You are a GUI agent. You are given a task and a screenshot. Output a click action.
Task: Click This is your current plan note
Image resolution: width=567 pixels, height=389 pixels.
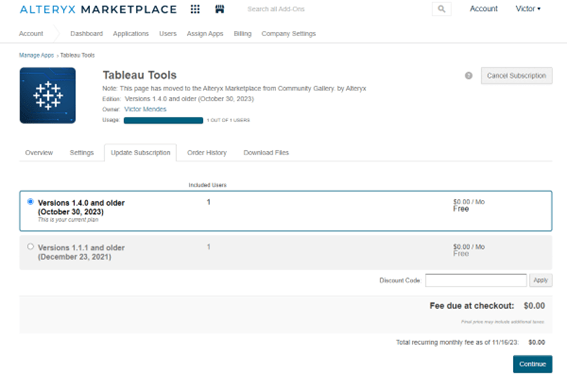68,220
